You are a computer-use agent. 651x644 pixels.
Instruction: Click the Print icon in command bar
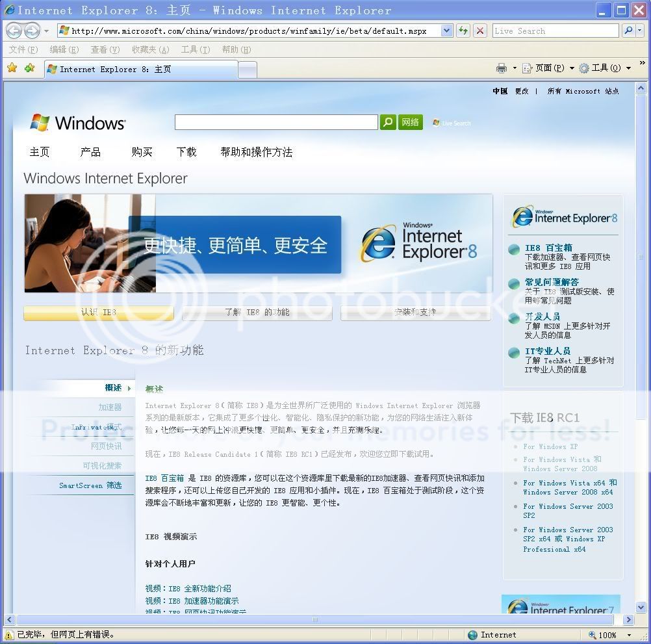[502, 68]
